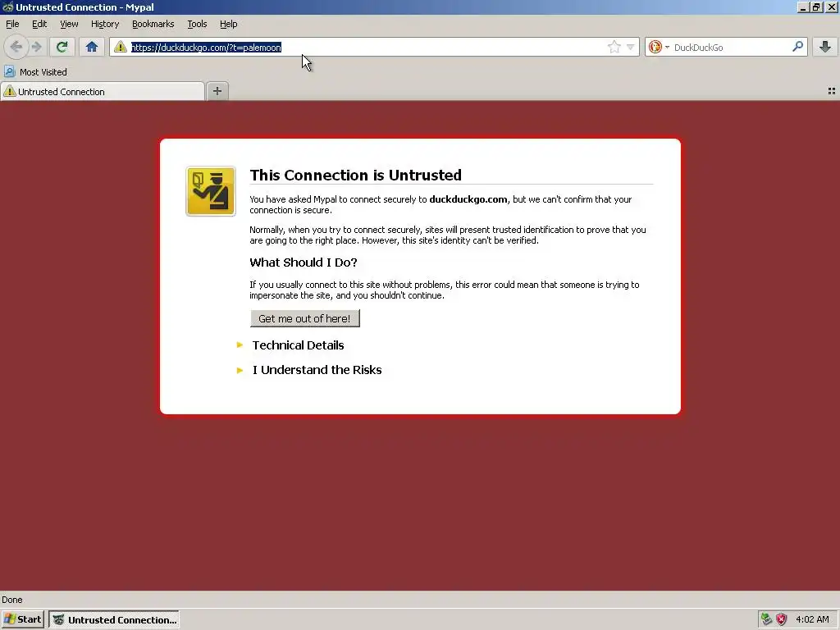
Task: Open the Windows Start menu
Action: point(22,619)
